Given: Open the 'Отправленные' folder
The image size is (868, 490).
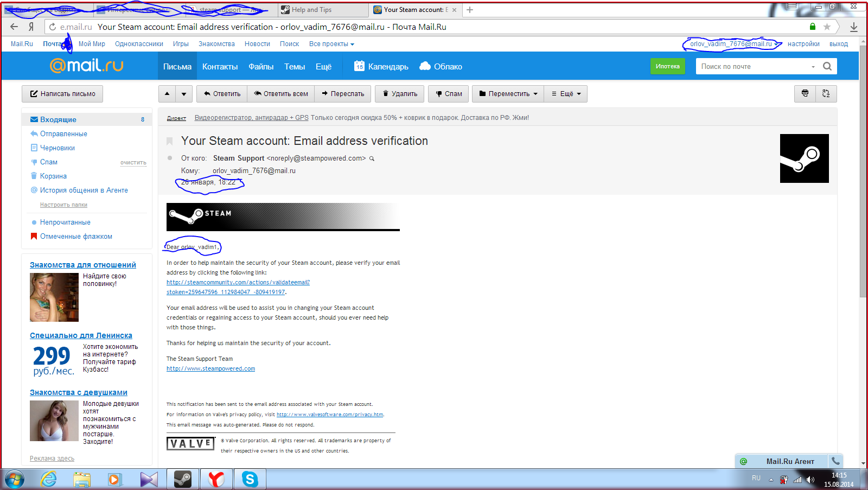Looking at the screenshot, I should pos(63,133).
